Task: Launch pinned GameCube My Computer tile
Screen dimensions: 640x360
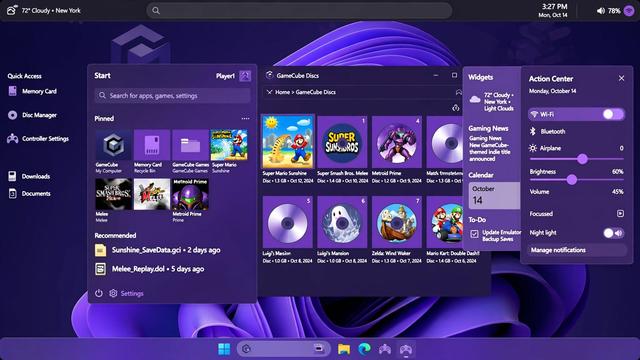Action: 113,145
